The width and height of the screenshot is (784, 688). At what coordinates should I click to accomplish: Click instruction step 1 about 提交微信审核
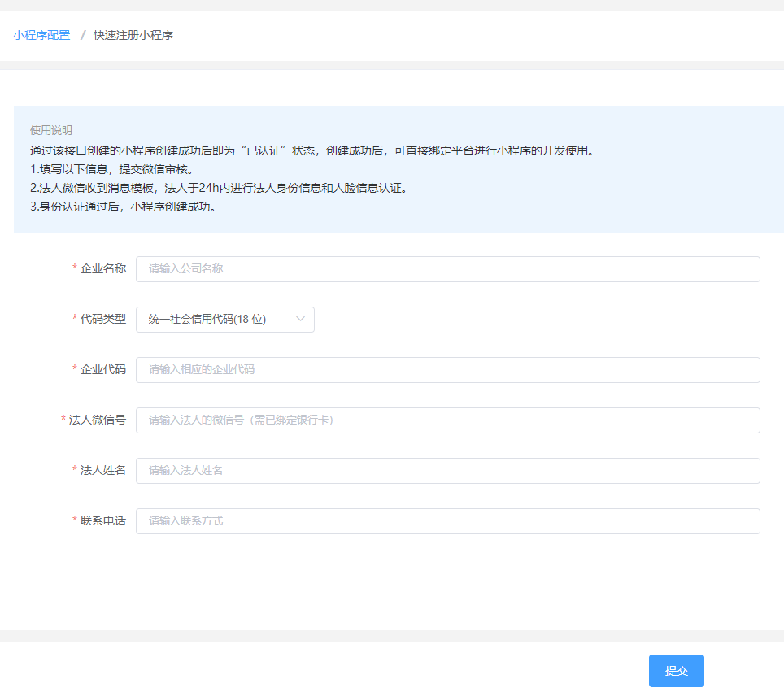111,169
